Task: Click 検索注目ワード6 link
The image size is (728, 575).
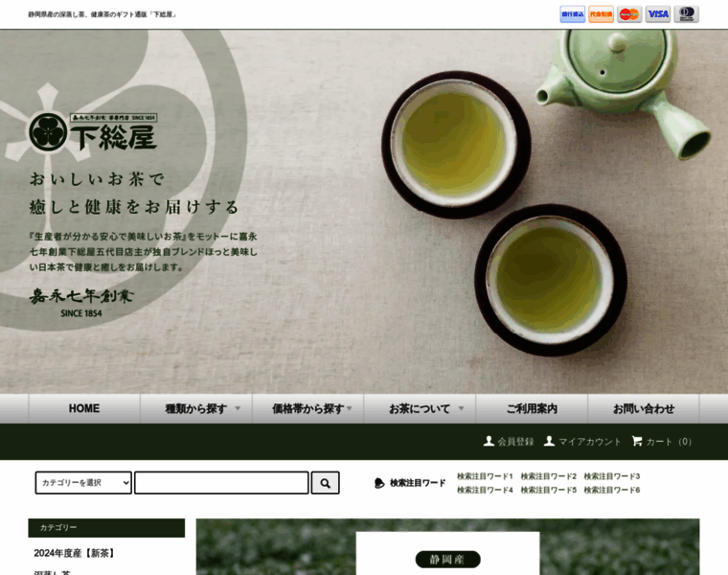Action: click(x=612, y=490)
